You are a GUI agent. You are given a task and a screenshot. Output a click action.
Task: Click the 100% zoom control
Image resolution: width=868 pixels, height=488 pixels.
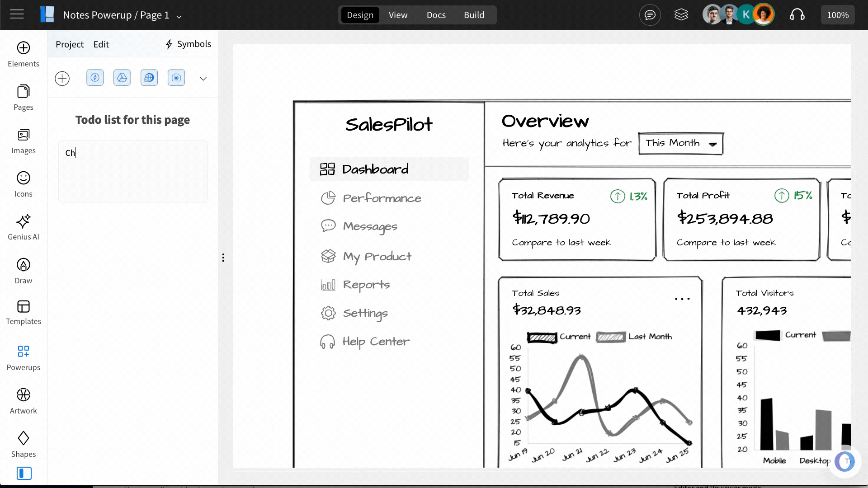[838, 14]
